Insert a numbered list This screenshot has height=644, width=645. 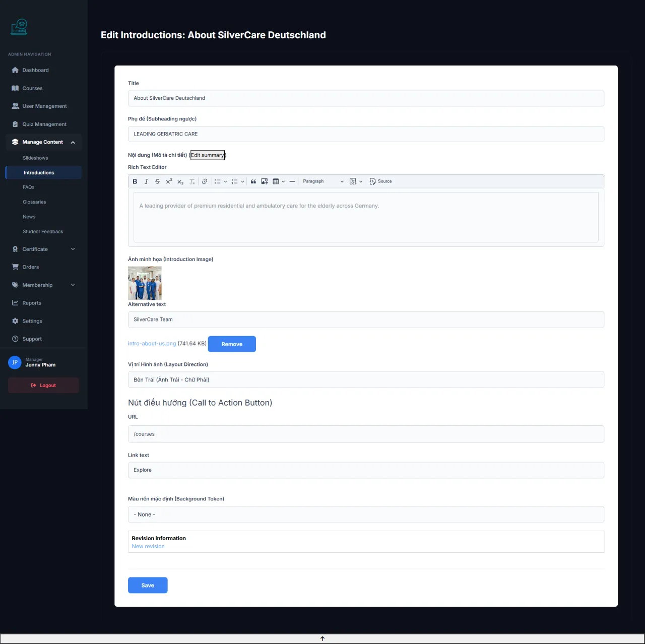point(234,181)
